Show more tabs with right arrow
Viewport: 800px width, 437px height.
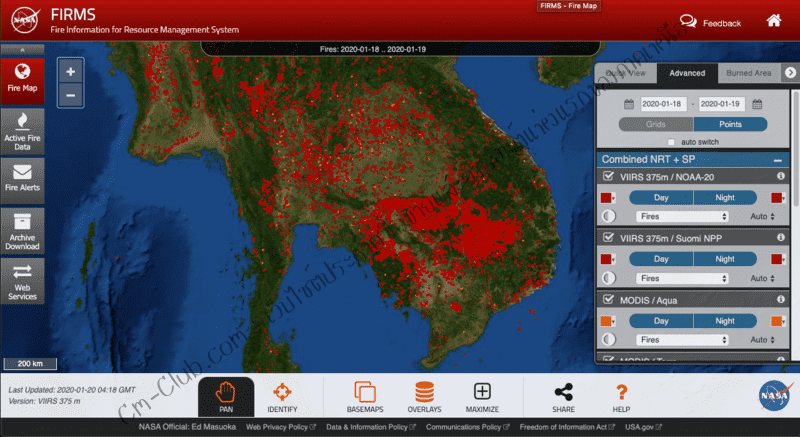click(x=790, y=73)
